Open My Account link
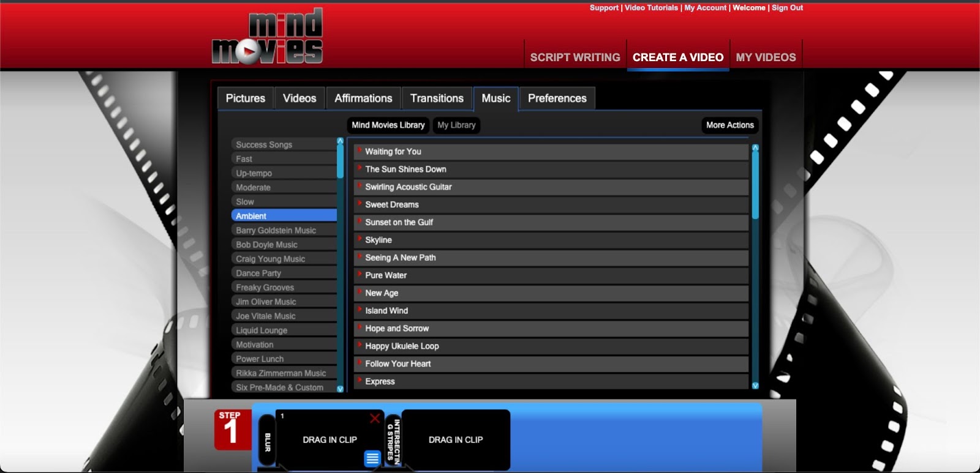This screenshot has height=473, width=980. (x=705, y=8)
